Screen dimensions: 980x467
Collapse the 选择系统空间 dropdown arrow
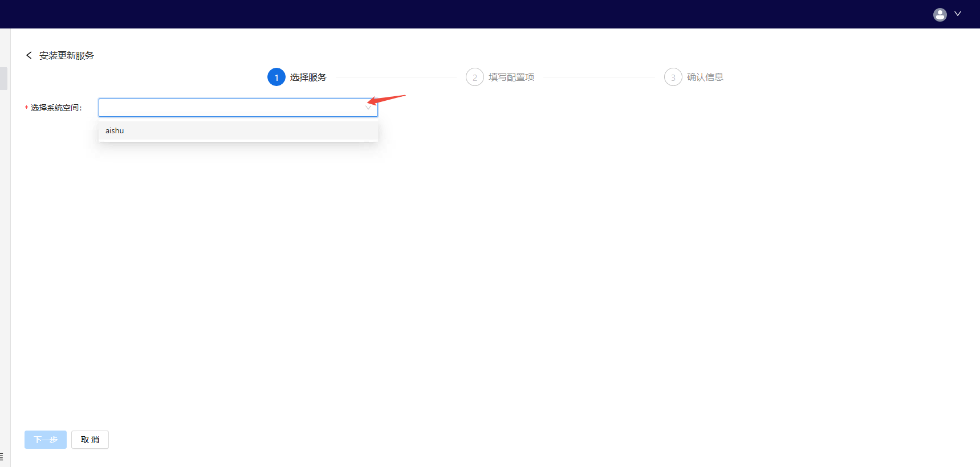(x=368, y=108)
